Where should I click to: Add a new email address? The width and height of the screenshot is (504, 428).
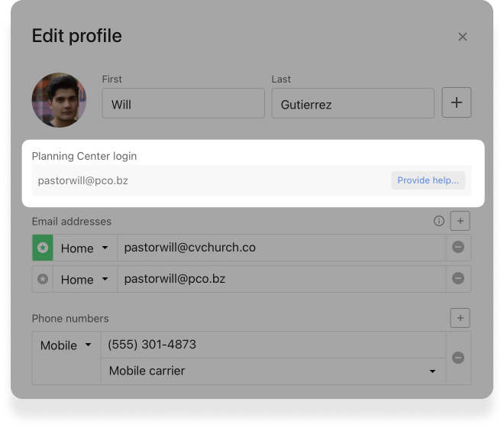[460, 222]
